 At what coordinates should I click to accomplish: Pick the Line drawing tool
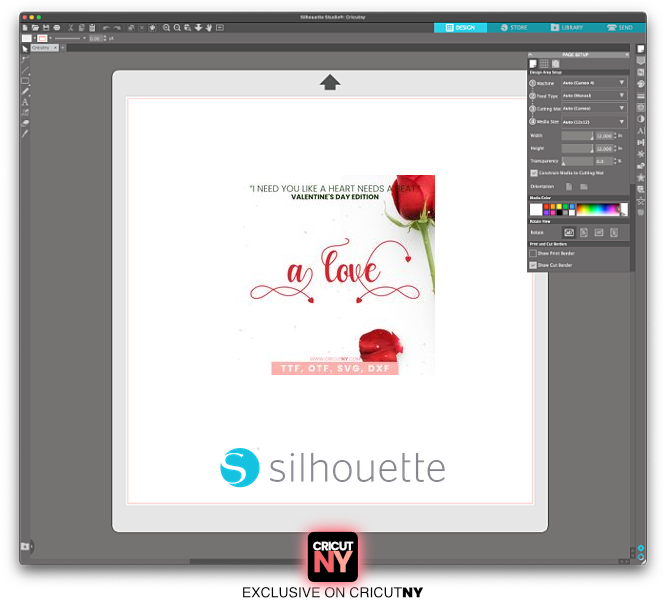point(25,70)
